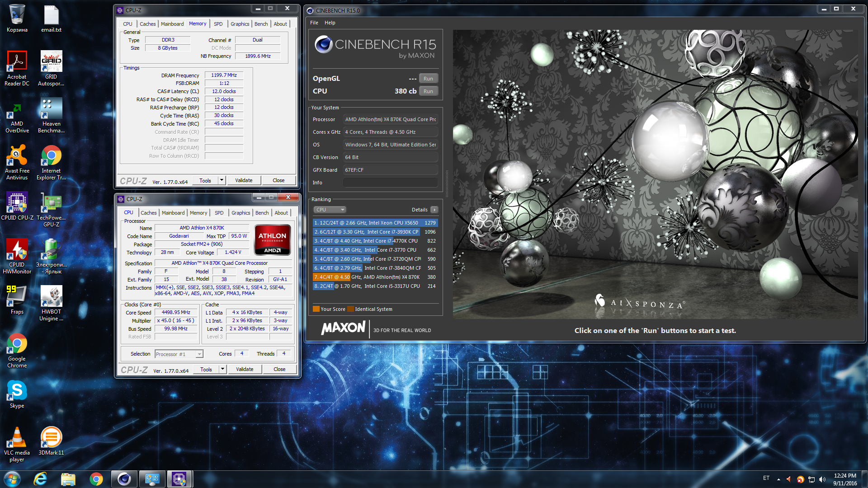Launch Fraps desktop shortcut
Viewport: 868px width, 488px height.
17,299
